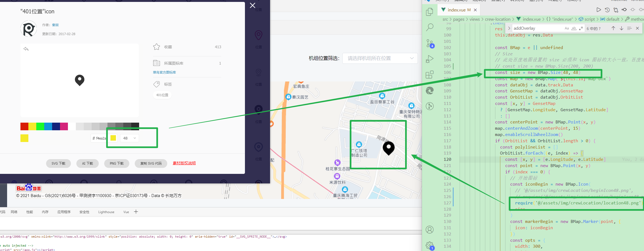Click find in selection icon in find widget
This screenshot has width=644, height=251.
tap(629, 28)
